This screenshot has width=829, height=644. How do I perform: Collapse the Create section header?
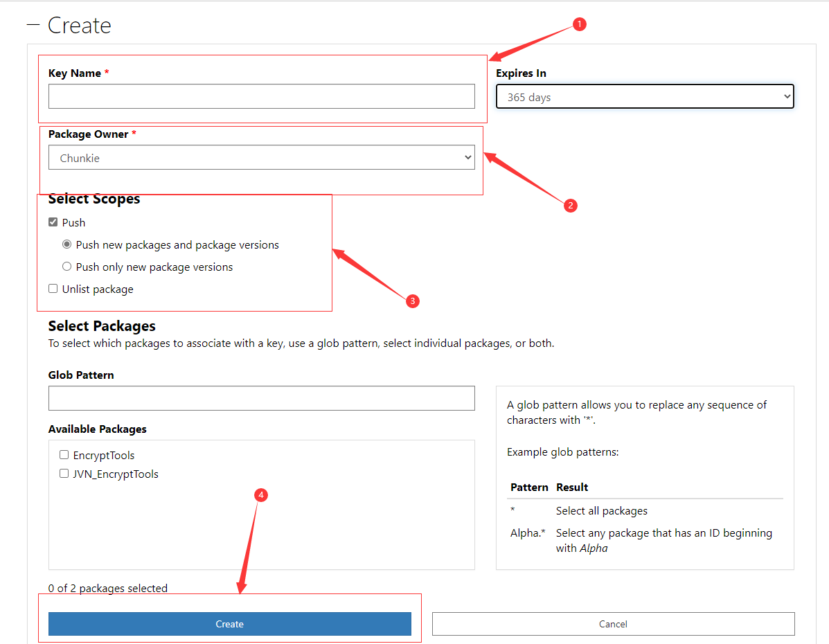(x=69, y=26)
